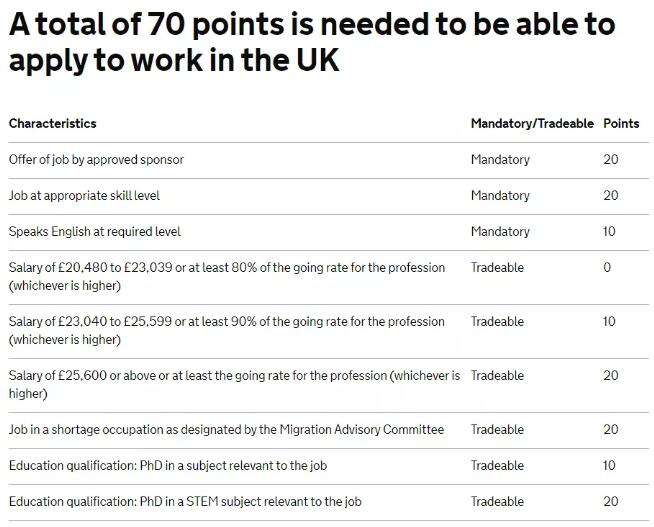Select the shortage occupation row description
Screen dimensions: 654x527
(226, 430)
